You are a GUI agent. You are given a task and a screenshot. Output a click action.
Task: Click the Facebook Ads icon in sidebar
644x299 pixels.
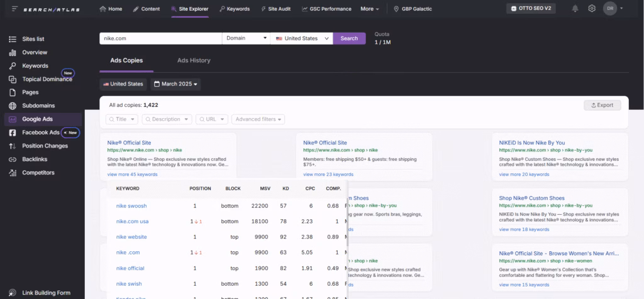click(13, 133)
